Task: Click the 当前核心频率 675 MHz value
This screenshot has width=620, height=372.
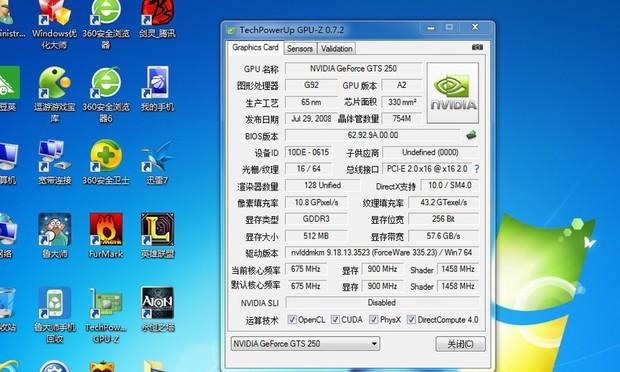Action: (x=306, y=269)
